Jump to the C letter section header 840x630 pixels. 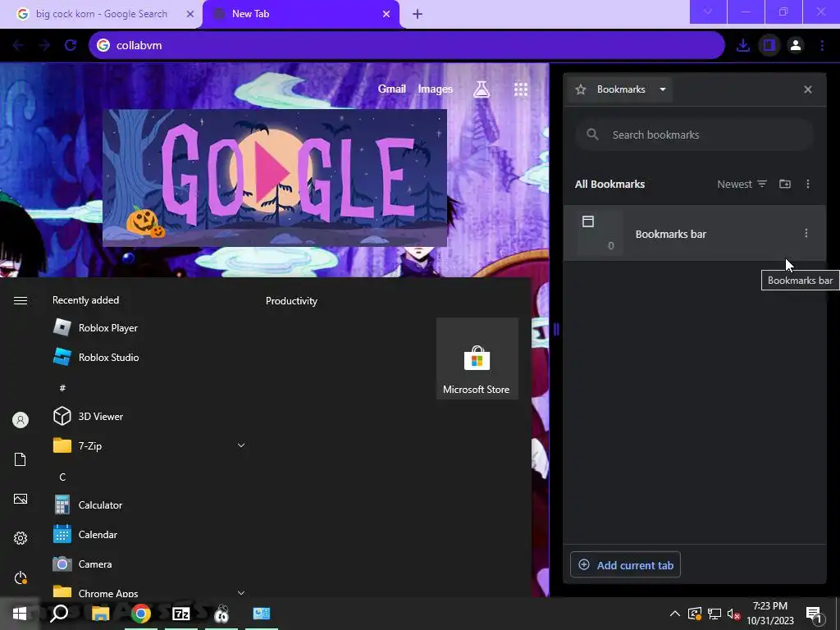click(x=62, y=477)
